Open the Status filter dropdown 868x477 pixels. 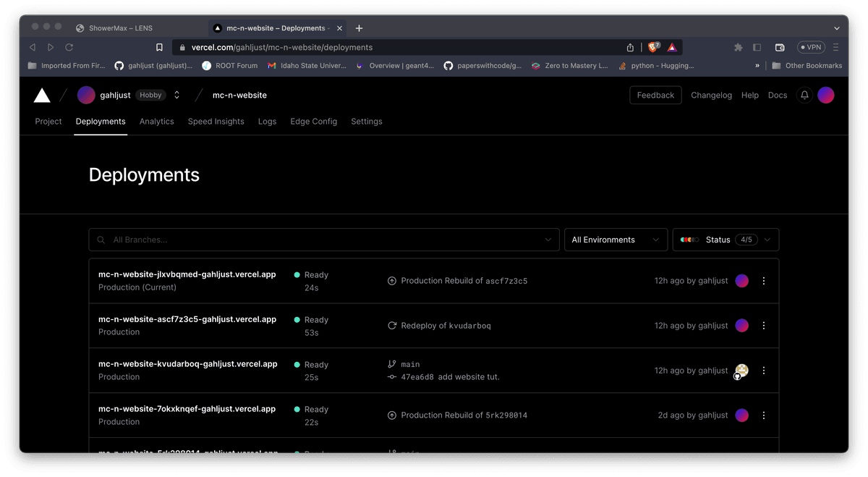(x=726, y=240)
